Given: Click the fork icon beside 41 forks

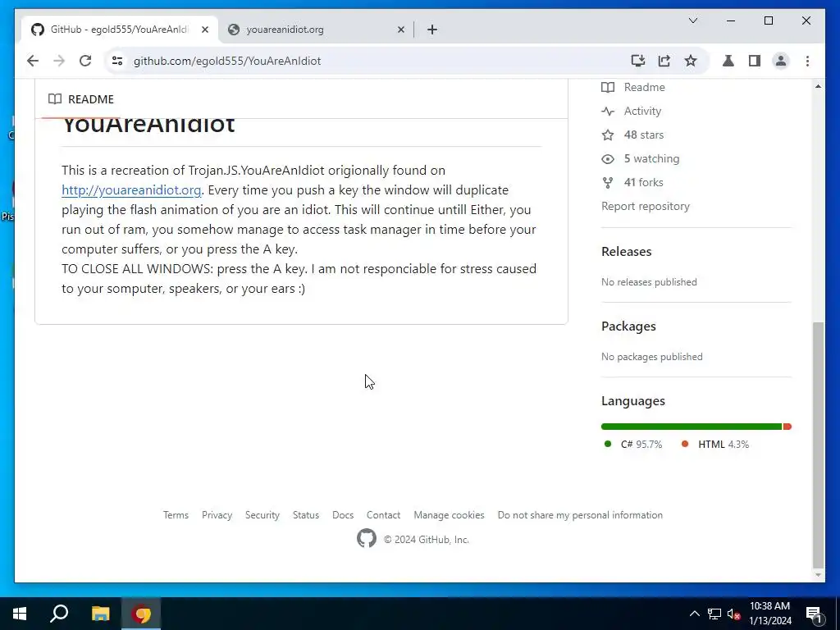Looking at the screenshot, I should [x=608, y=183].
